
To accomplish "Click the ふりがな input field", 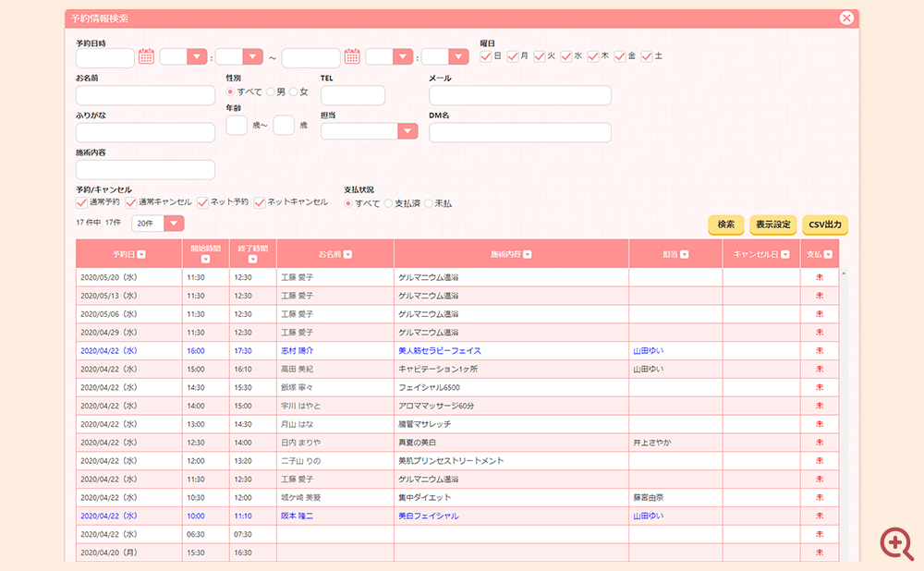I will point(146,132).
